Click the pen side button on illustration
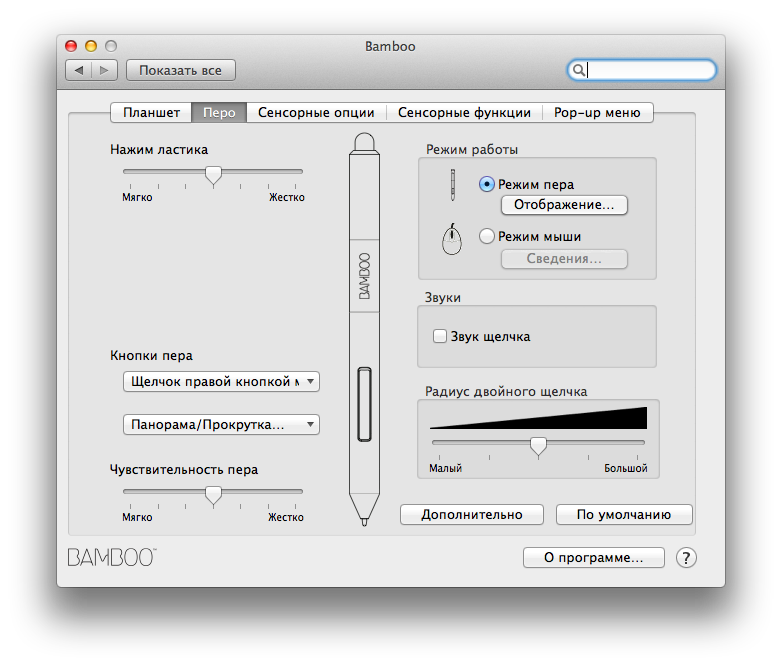The height and width of the screenshot is (666, 782). [365, 405]
